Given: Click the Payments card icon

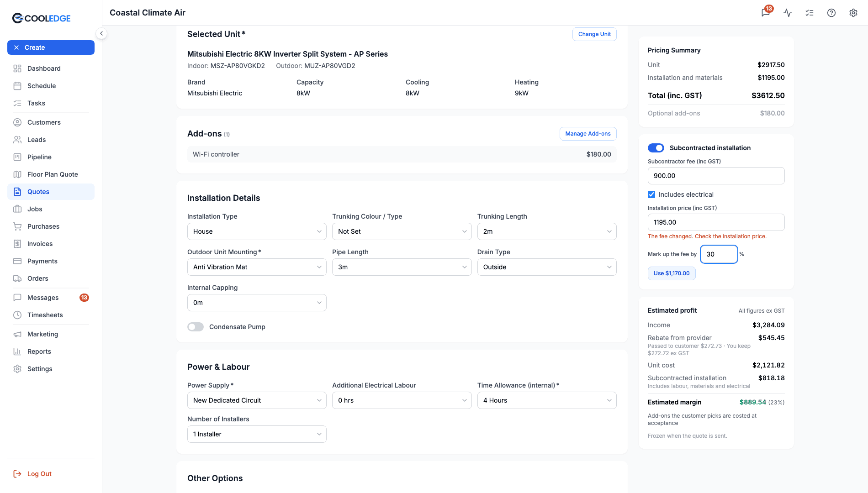Looking at the screenshot, I should coord(17,261).
